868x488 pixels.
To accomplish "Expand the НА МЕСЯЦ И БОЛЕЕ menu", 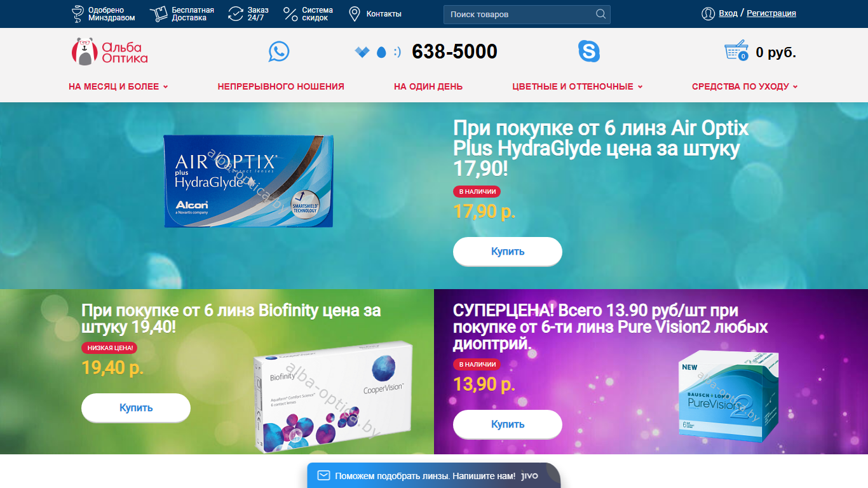I will [118, 86].
